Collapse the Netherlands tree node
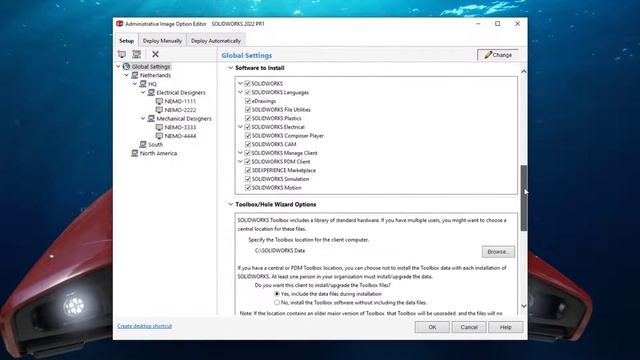Image resolution: width=640 pixels, height=360 pixels. tap(127, 75)
